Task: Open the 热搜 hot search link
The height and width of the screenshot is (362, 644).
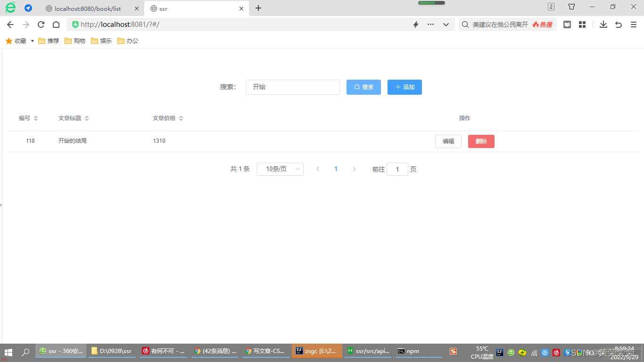Action: [x=543, y=25]
